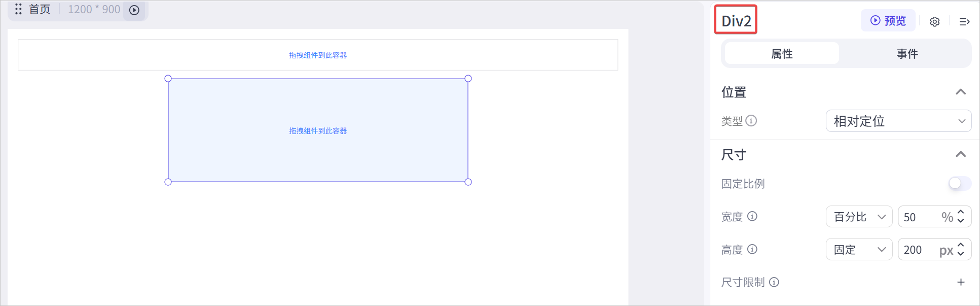Collapse the 位置 section
Viewport: 980px width, 306px height.
click(960, 92)
